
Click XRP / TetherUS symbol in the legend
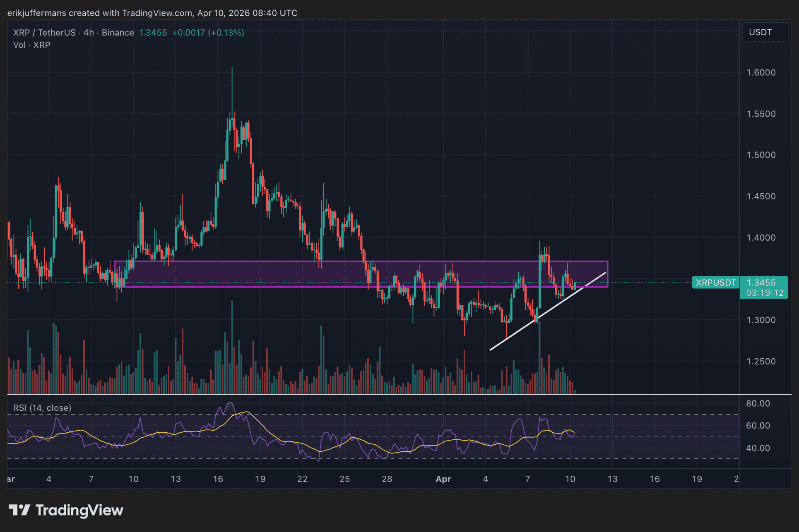[x=44, y=32]
